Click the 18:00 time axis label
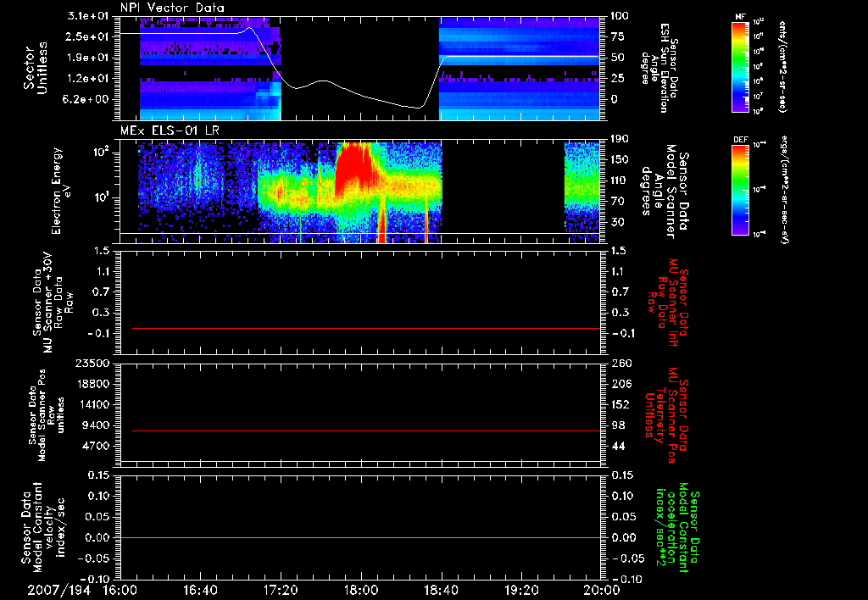868x600 pixels. pos(361,591)
